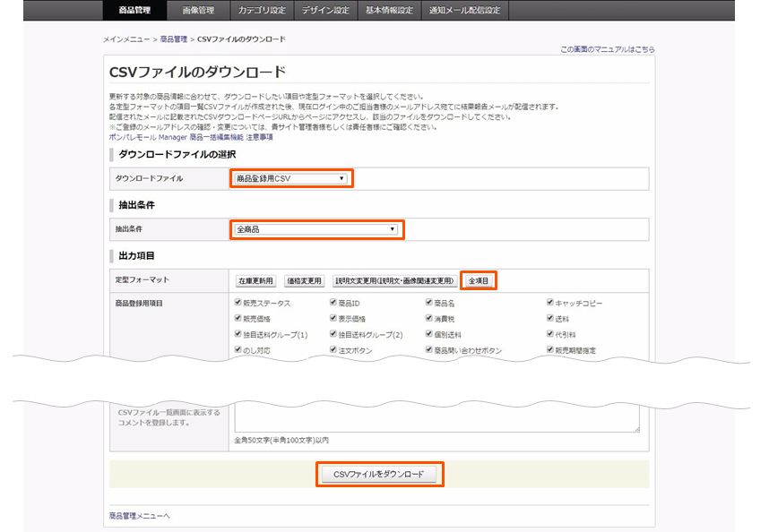This screenshot has width=769, height=532.
Task: Toggle the 送料 checkbox
Action: click(x=549, y=318)
